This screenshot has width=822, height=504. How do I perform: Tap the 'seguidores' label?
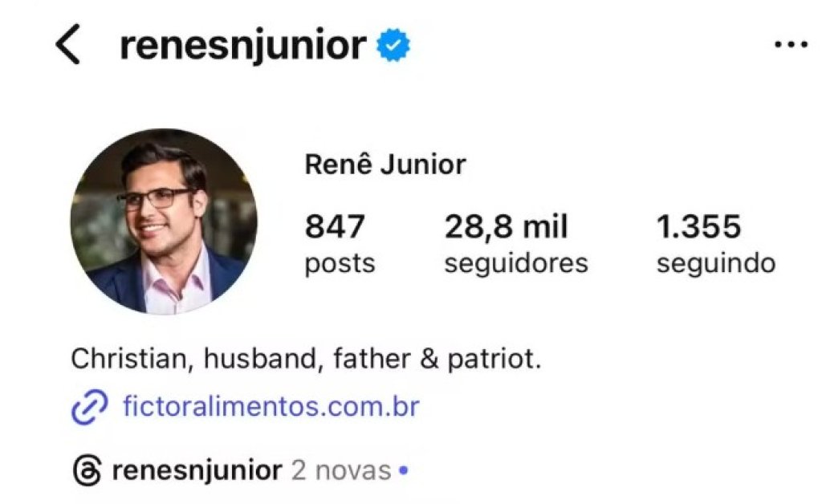point(516,263)
